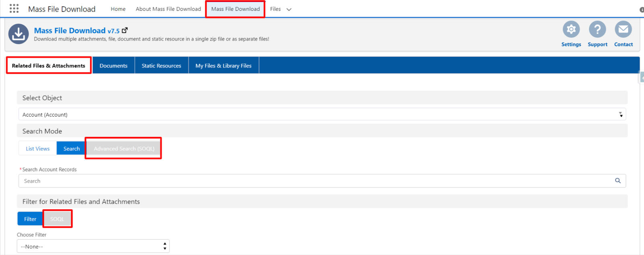Viewport: 644px width, 255px height.
Task: Select the Search mode button
Action: pos(72,148)
